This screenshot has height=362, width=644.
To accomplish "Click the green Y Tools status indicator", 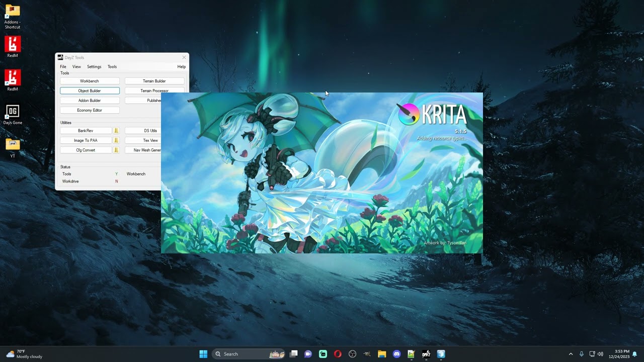I will pyautogui.click(x=117, y=174).
